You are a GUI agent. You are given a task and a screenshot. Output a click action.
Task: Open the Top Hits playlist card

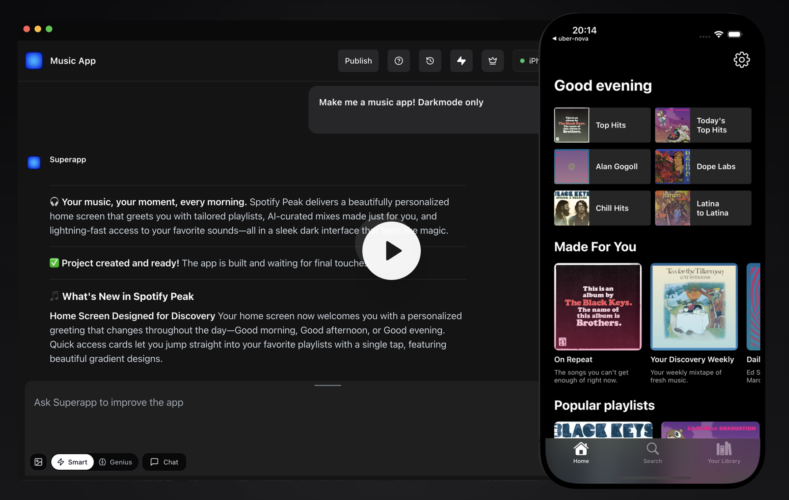pyautogui.click(x=602, y=125)
